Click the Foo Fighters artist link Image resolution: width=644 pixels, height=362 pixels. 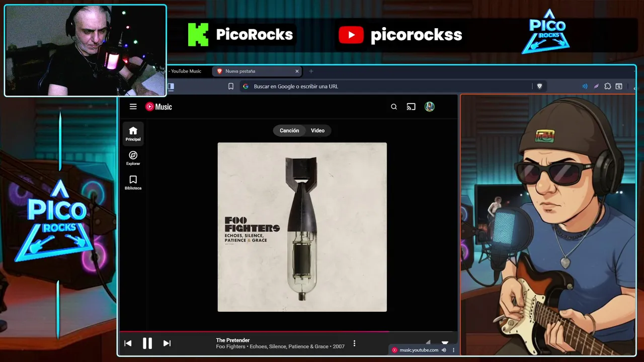(x=231, y=347)
